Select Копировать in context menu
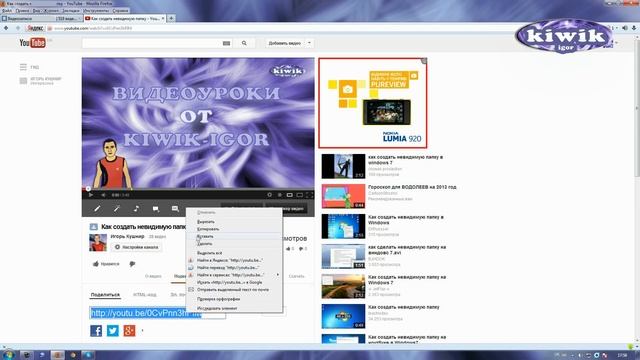640x360 pixels. [234, 229]
